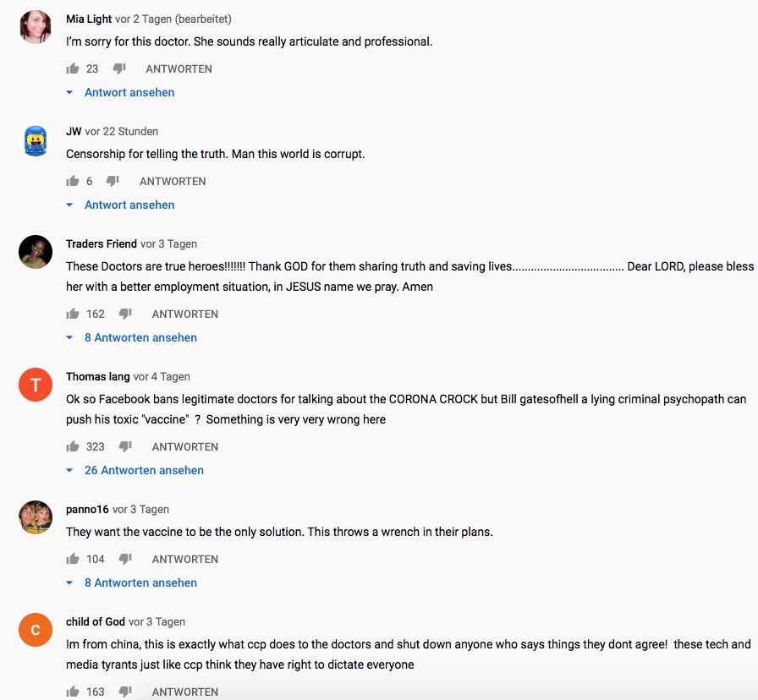The height and width of the screenshot is (700, 758).
Task: Expand the reply under Mia Light's comment
Action: point(129,92)
